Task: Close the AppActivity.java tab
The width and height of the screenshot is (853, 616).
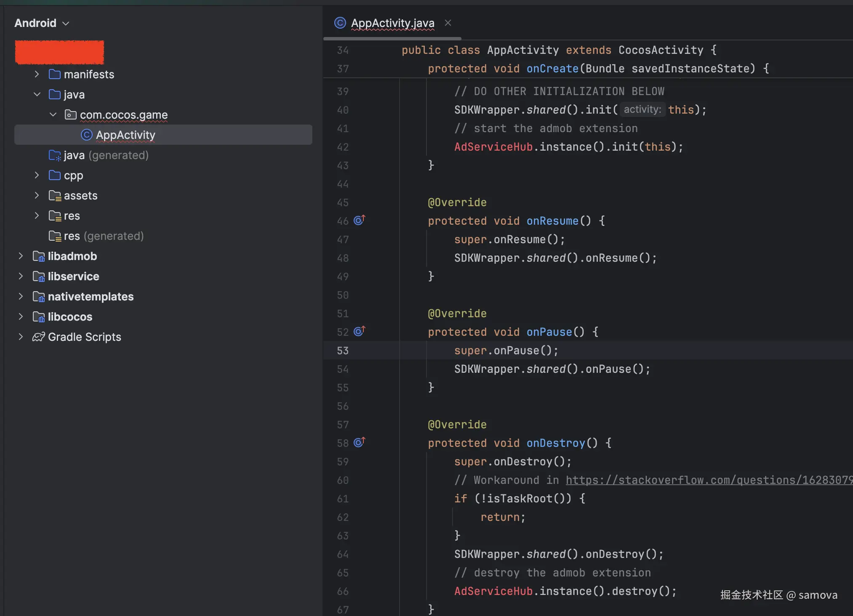Action: coord(448,23)
